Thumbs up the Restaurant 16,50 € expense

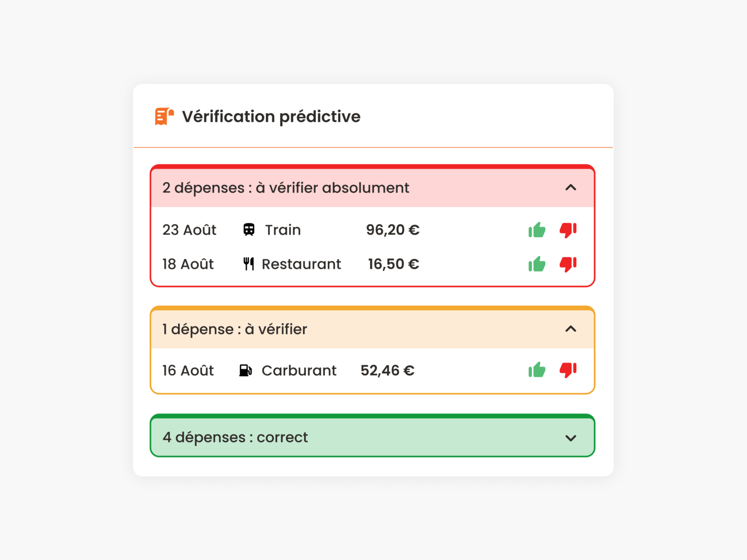537,264
